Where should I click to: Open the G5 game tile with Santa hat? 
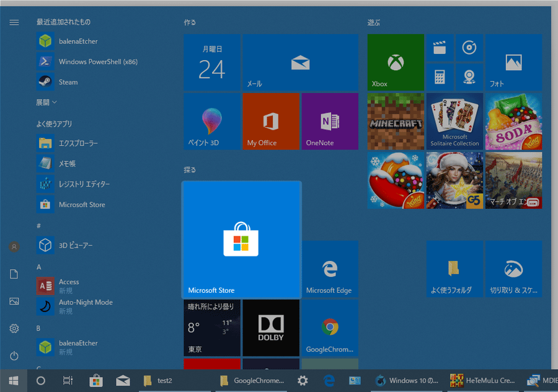click(x=454, y=180)
